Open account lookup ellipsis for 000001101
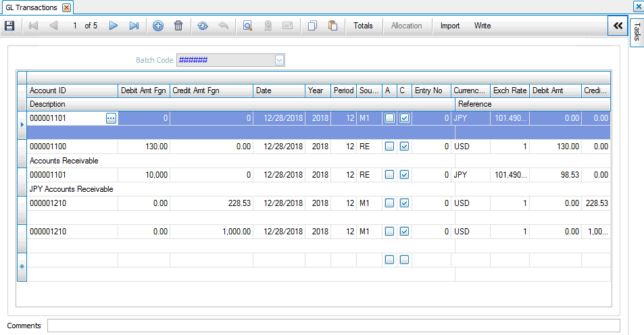This screenshot has width=644, height=335. tap(111, 118)
